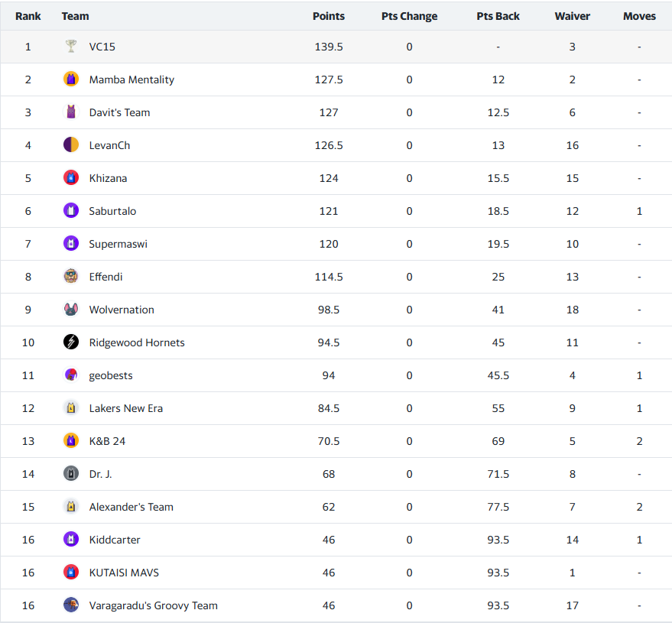Click the Moves column header
This screenshot has height=623, width=672.
tap(639, 16)
